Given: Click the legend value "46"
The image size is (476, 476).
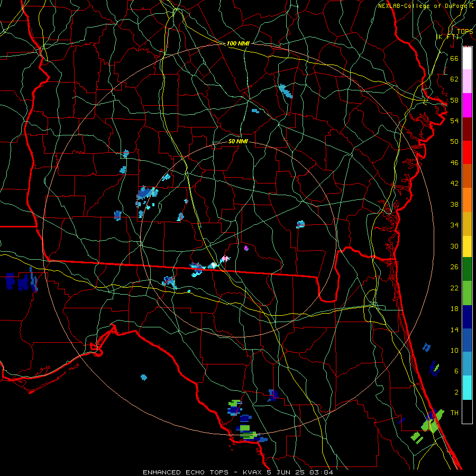Looking at the screenshot, I should pyautogui.click(x=454, y=163).
